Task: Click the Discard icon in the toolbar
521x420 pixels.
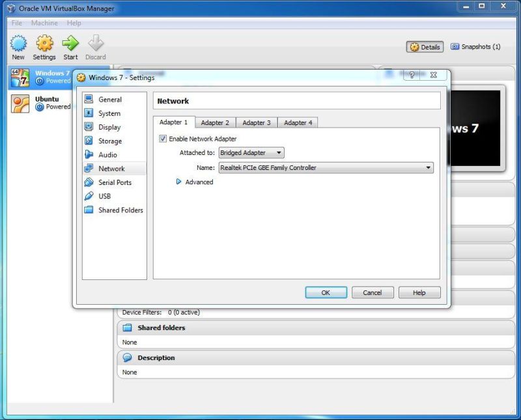Action: point(96,46)
